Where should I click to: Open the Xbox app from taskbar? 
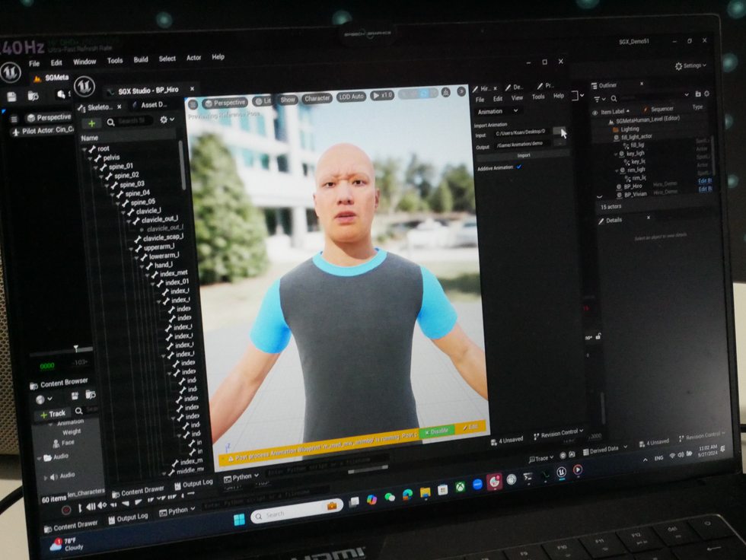[461, 487]
